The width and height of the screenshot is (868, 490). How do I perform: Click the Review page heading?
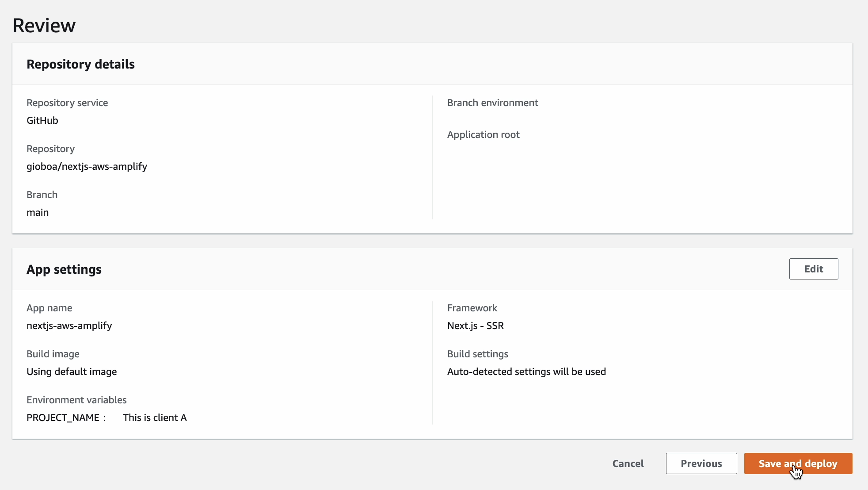pyautogui.click(x=44, y=26)
